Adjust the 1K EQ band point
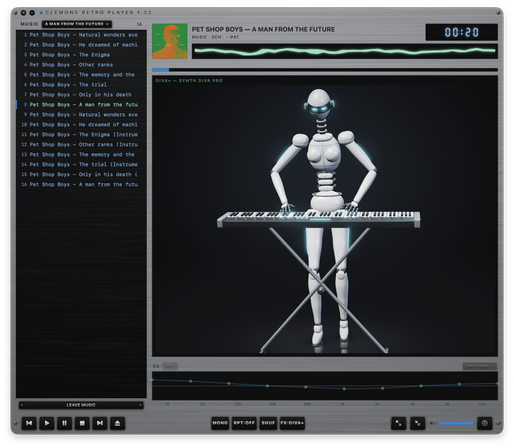514x448 pixels. pos(344,389)
